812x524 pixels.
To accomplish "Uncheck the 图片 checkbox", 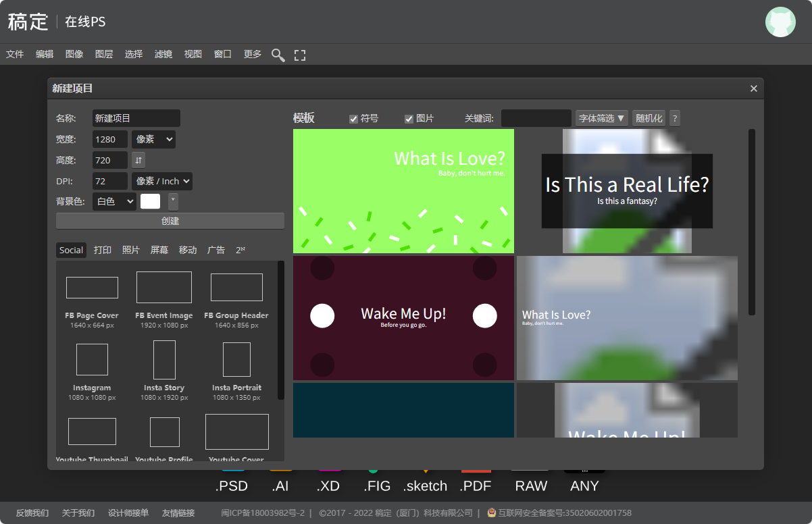I will coord(409,119).
